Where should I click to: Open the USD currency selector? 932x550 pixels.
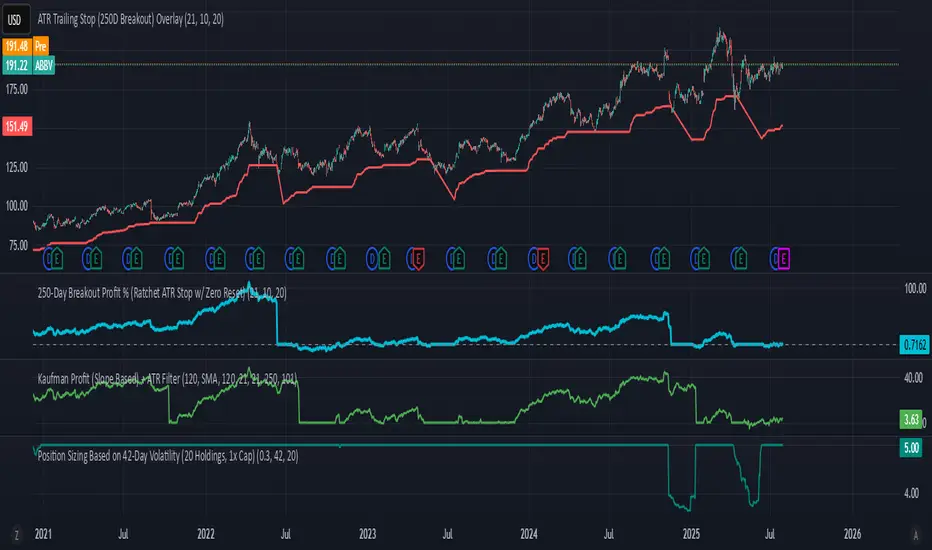click(14, 20)
